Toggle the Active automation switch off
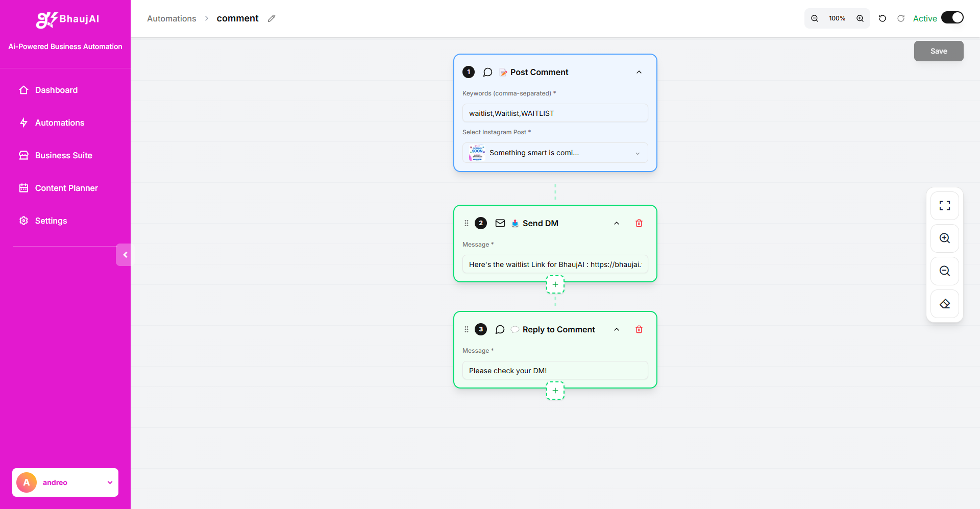 pos(952,17)
